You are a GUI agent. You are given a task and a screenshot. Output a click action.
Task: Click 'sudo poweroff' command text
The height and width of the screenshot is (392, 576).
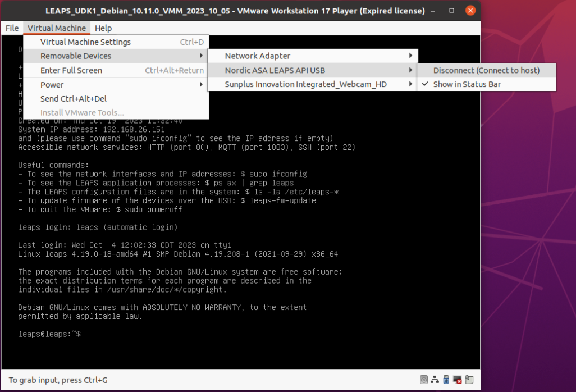[154, 209]
